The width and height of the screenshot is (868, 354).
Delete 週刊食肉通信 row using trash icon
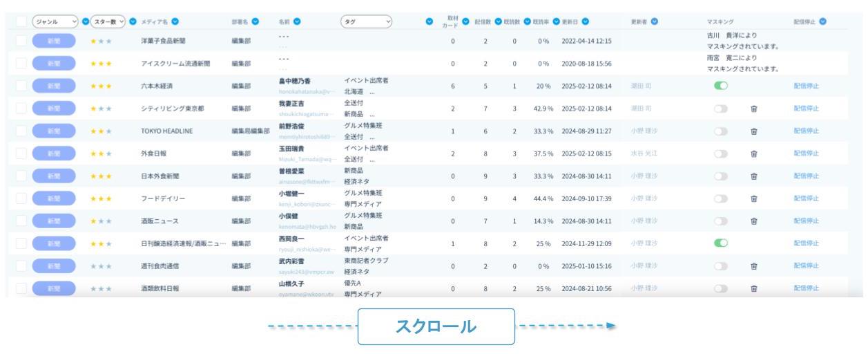(754, 265)
